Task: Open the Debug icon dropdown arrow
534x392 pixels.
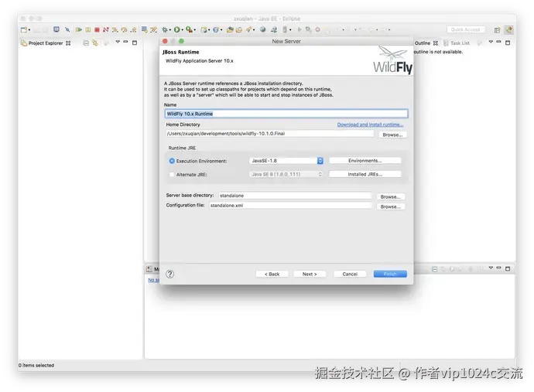Action: click(x=170, y=30)
